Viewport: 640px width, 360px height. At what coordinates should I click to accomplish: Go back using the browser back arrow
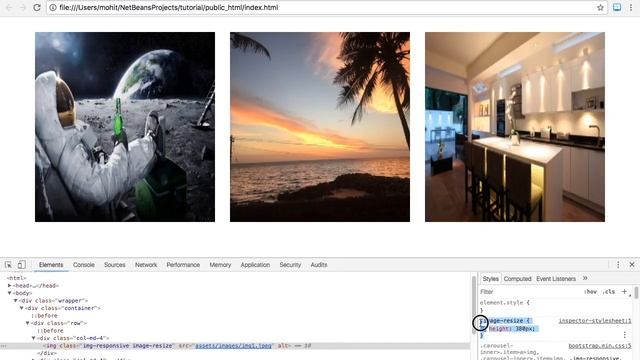point(9,7)
